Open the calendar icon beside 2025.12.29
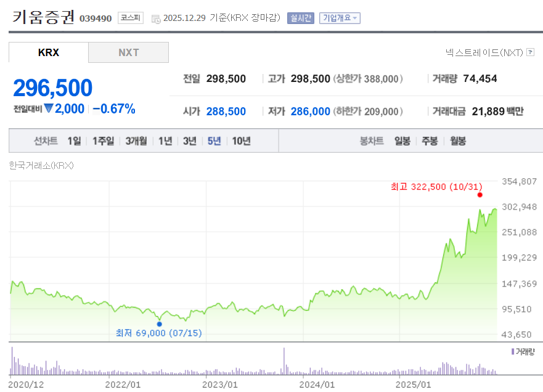Viewport: 543px width, 392px height. point(156,19)
